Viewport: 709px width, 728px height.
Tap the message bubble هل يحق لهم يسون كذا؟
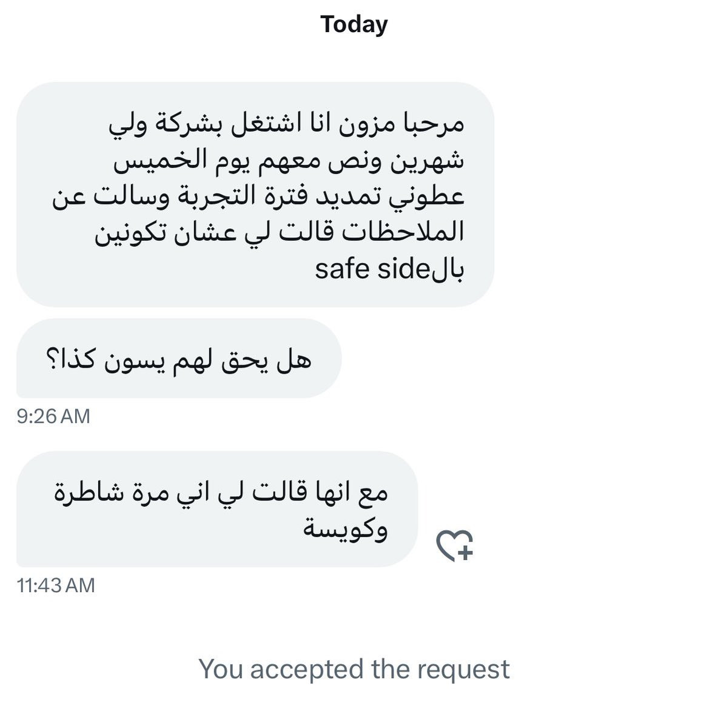179,359
